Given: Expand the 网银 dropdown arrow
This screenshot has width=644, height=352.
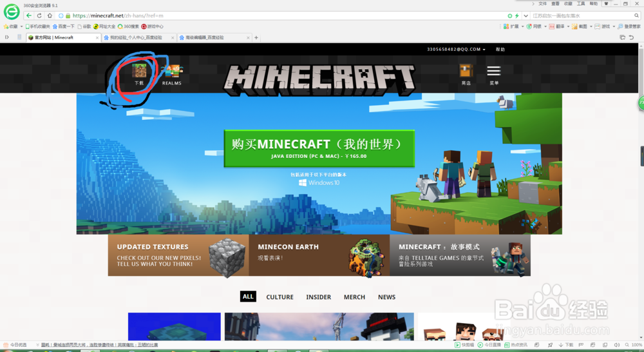Looking at the screenshot, I should pos(545,26).
